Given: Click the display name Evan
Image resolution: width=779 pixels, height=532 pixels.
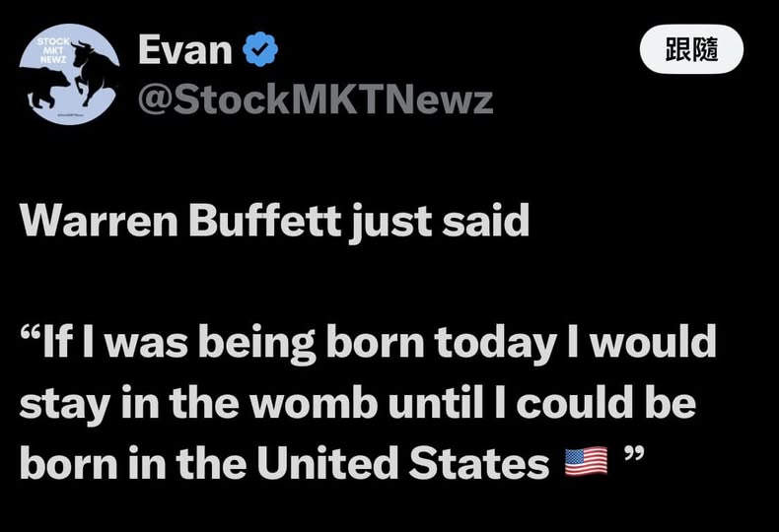Looking at the screenshot, I should point(187,50).
